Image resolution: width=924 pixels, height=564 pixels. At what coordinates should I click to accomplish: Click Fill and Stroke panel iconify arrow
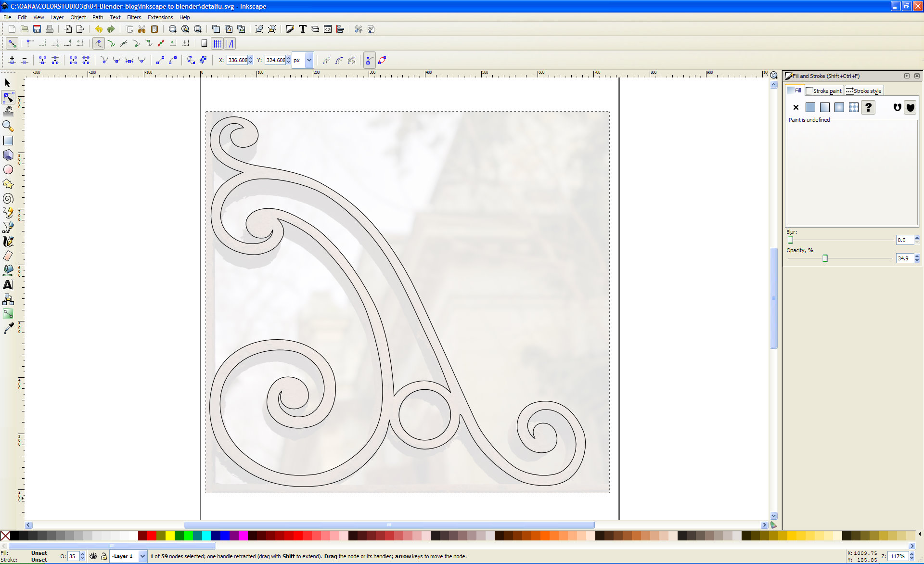pos(907,76)
